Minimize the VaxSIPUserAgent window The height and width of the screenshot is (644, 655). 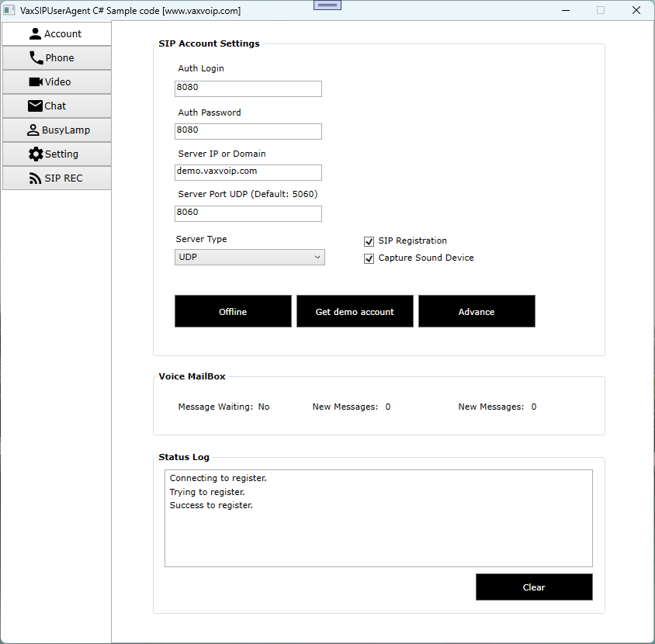(x=566, y=10)
